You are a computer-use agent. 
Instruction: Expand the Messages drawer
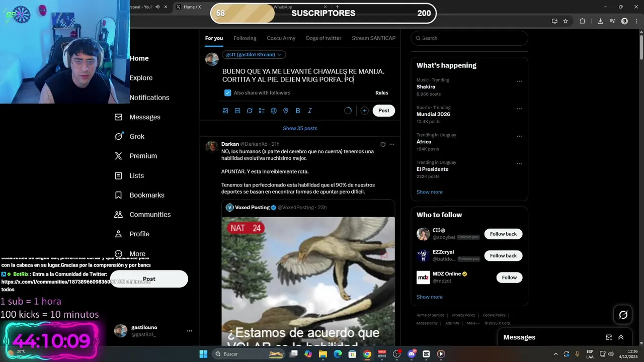tap(621, 337)
